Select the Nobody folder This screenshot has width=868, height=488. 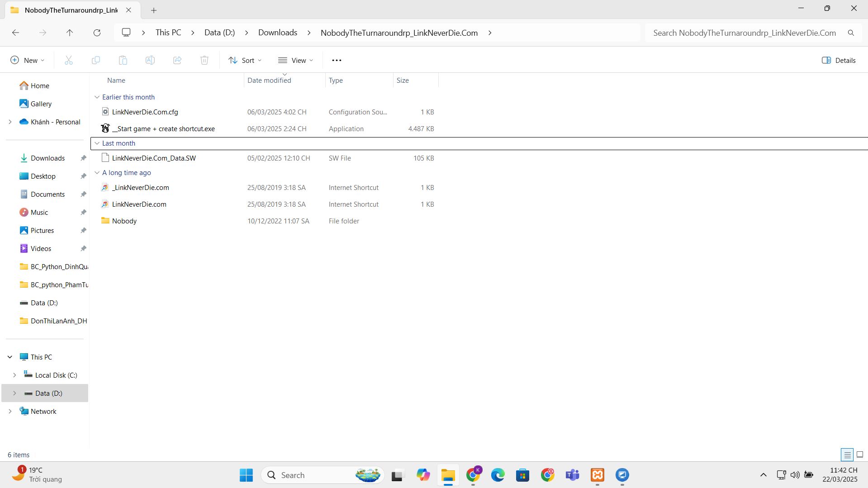tap(124, 221)
